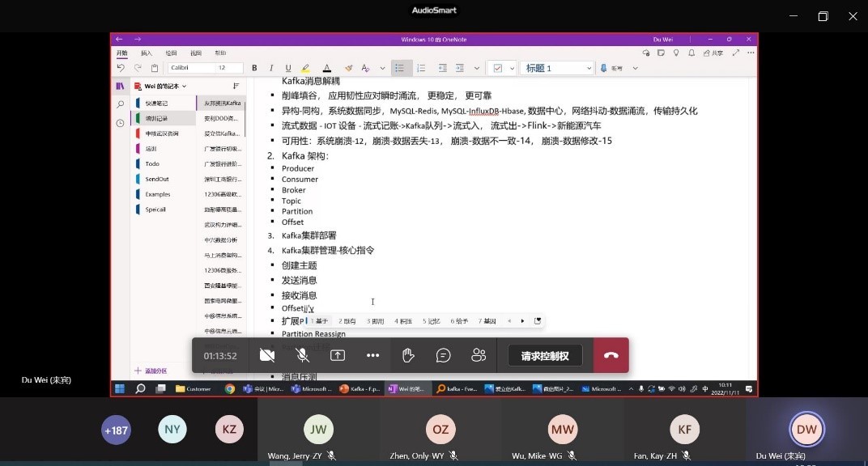Undo the last action in OneNote
Image resolution: width=868 pixels, height=466 pixels.
point(121,67)
